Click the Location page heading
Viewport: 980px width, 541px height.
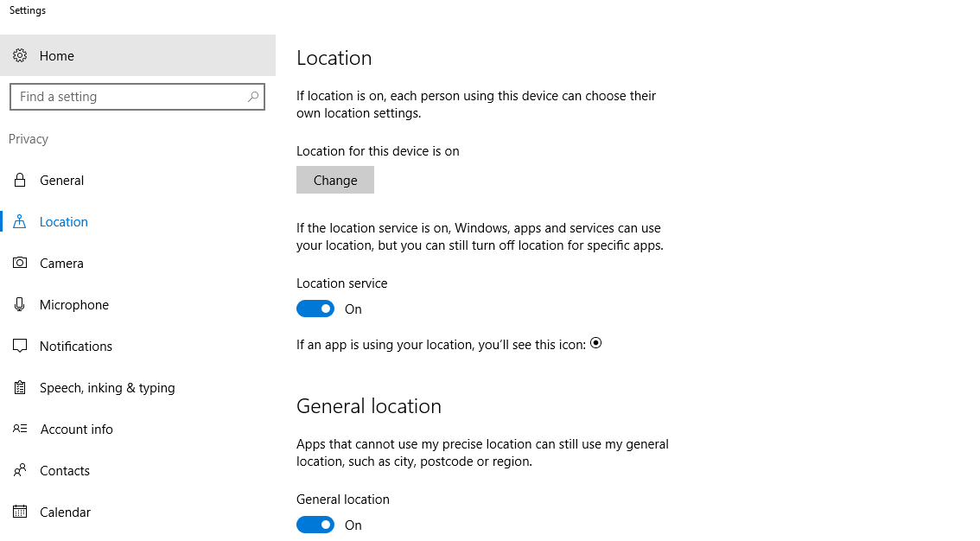tap(334, 58)
